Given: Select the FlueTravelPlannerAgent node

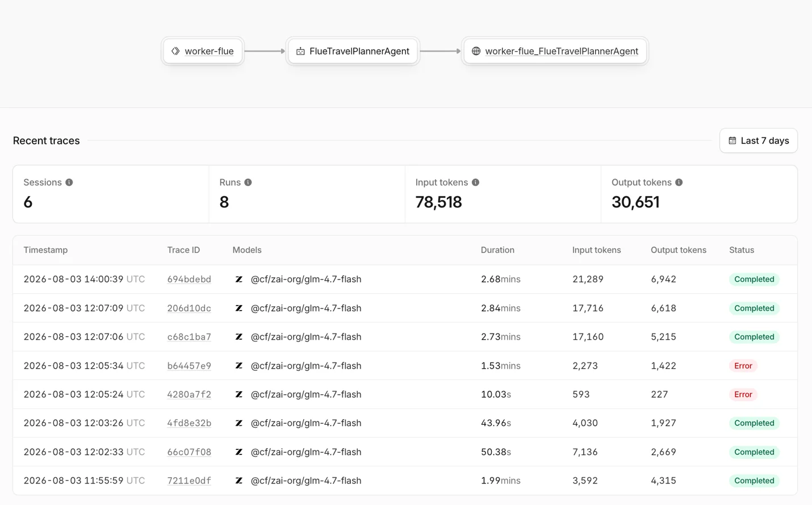Looking at the screenshot, I should (353, 51).
